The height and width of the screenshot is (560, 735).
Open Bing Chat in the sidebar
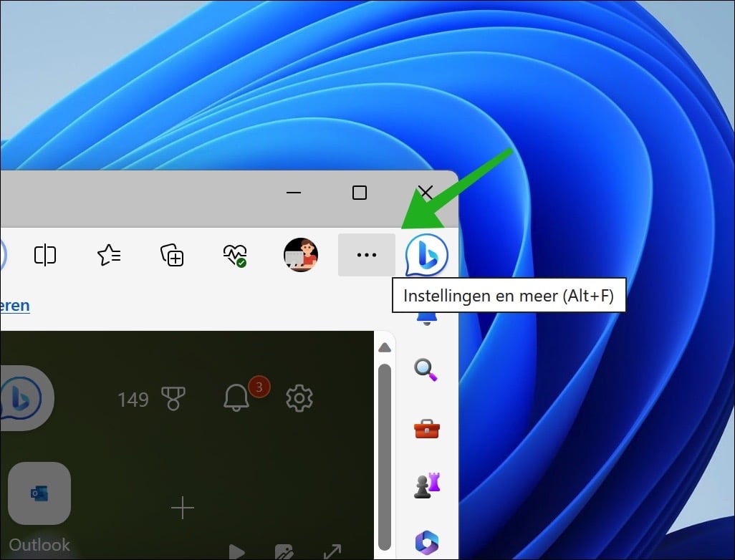tap(427, 255)
